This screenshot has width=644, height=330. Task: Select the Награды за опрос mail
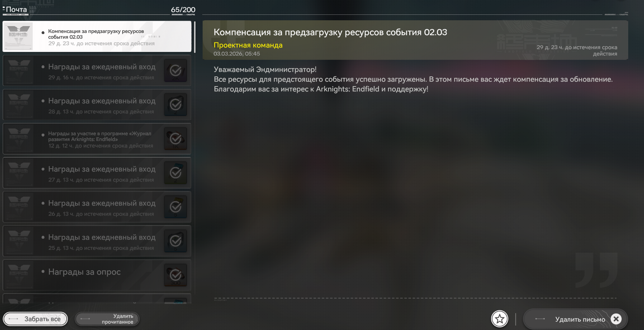[97, 275]
